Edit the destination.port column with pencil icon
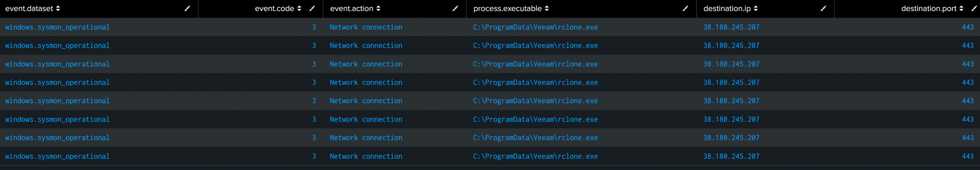Screen dimensions: 980x170 tap(974, 8)
